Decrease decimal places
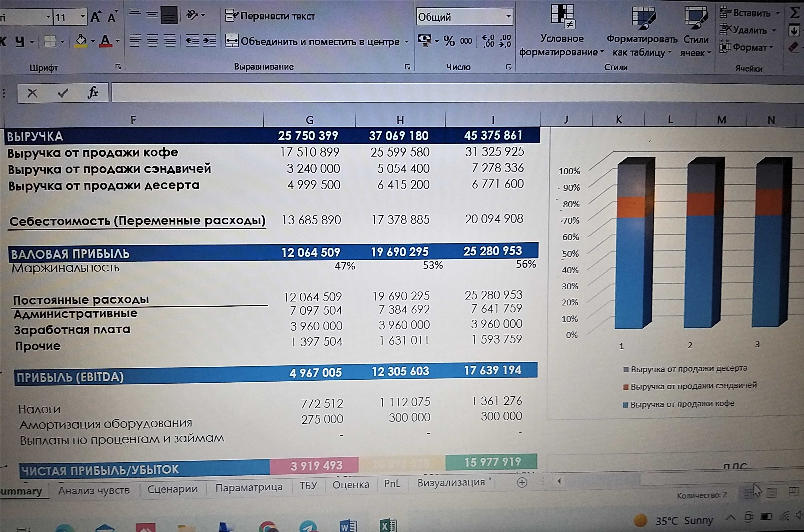Image resolution: width=804 pixels, height=532 pixels. click(505, 41)
